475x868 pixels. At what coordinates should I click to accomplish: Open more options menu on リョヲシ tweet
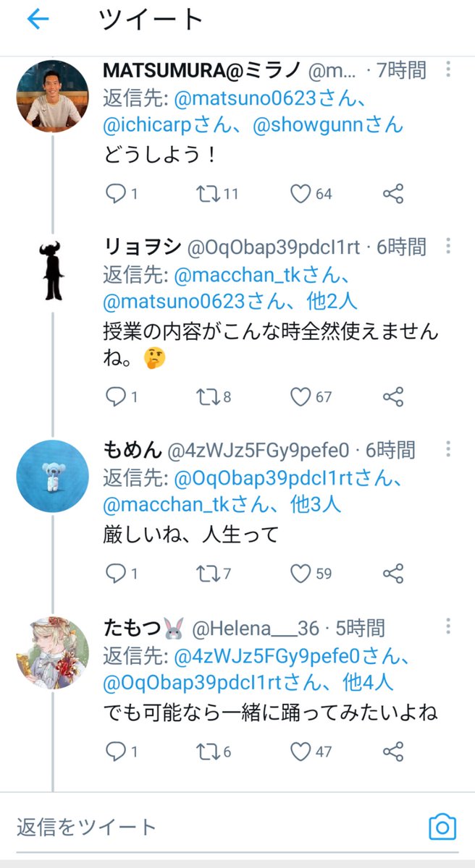[x=448, y=246]
